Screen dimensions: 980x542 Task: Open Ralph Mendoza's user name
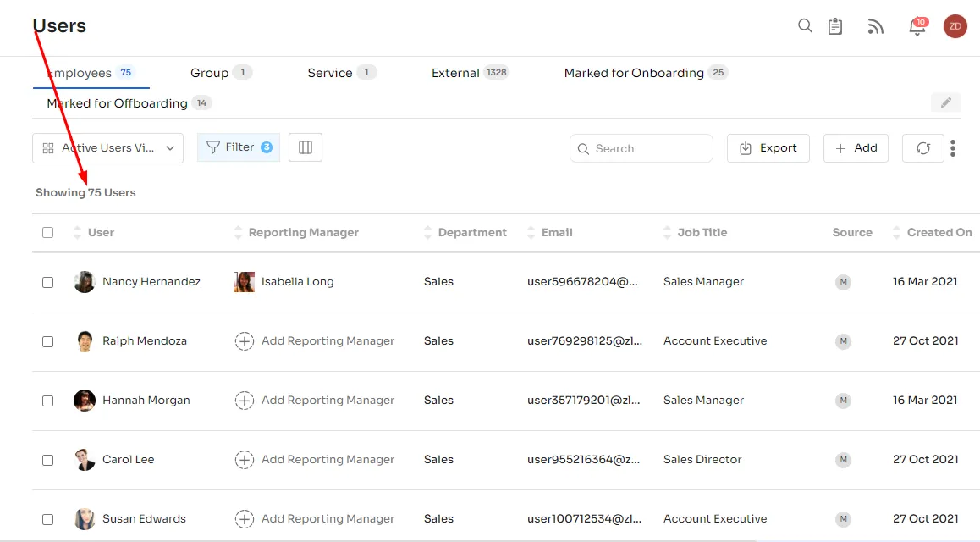click(x=145, y=341)
